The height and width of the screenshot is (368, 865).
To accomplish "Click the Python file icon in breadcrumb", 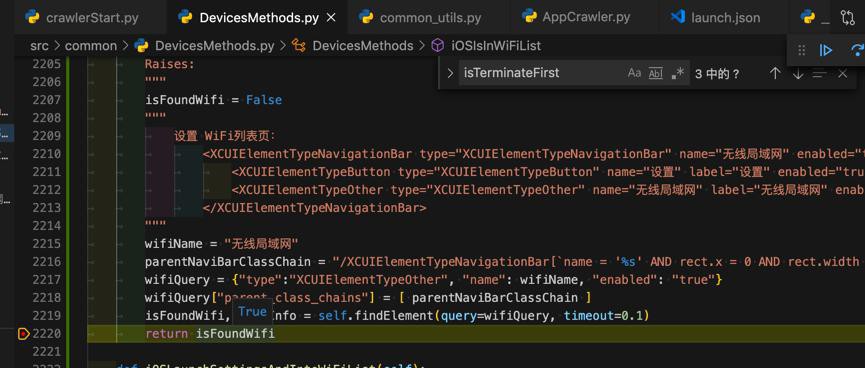I will click(141, 46).
